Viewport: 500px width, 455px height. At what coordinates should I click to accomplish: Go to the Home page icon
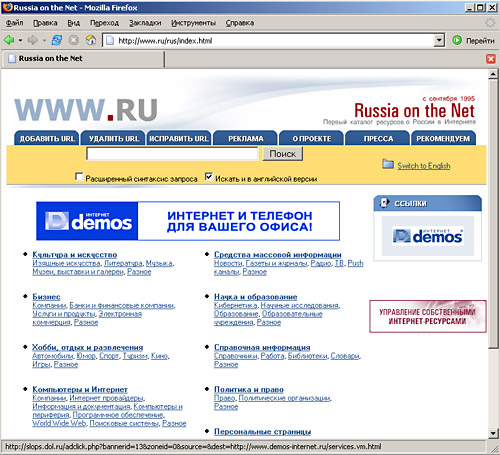[91, 40]
